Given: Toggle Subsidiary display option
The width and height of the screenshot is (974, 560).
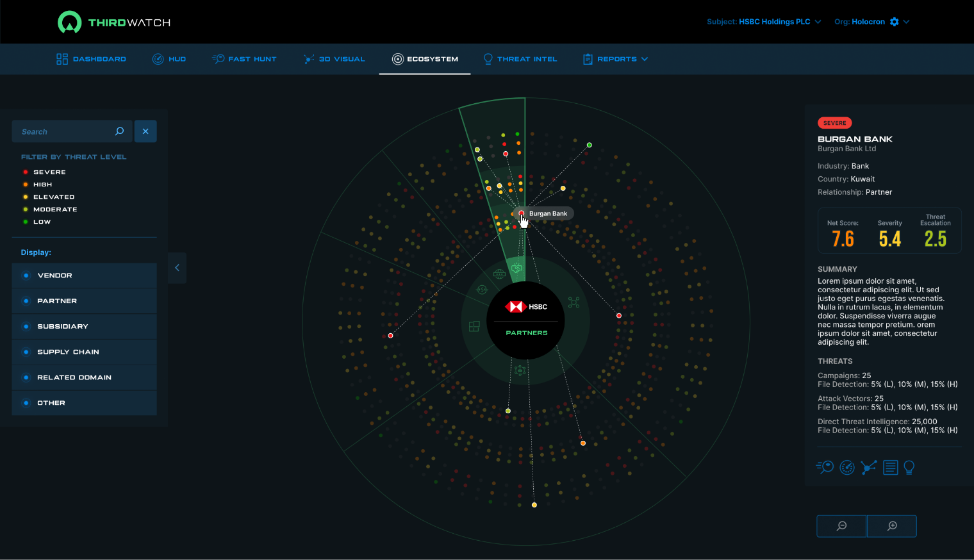Looking at the screenshot, I should click(x=85, y=327).
